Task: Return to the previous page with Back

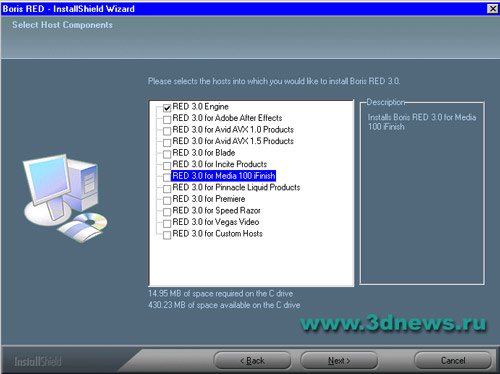Action: [x=252, y=361]
